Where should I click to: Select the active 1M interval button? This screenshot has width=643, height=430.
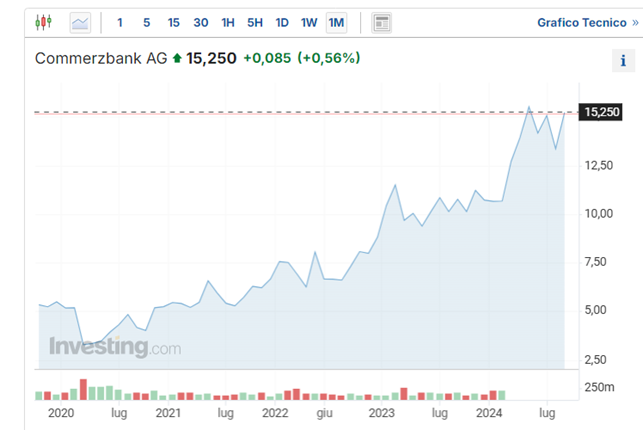click(x=336, y=22)
